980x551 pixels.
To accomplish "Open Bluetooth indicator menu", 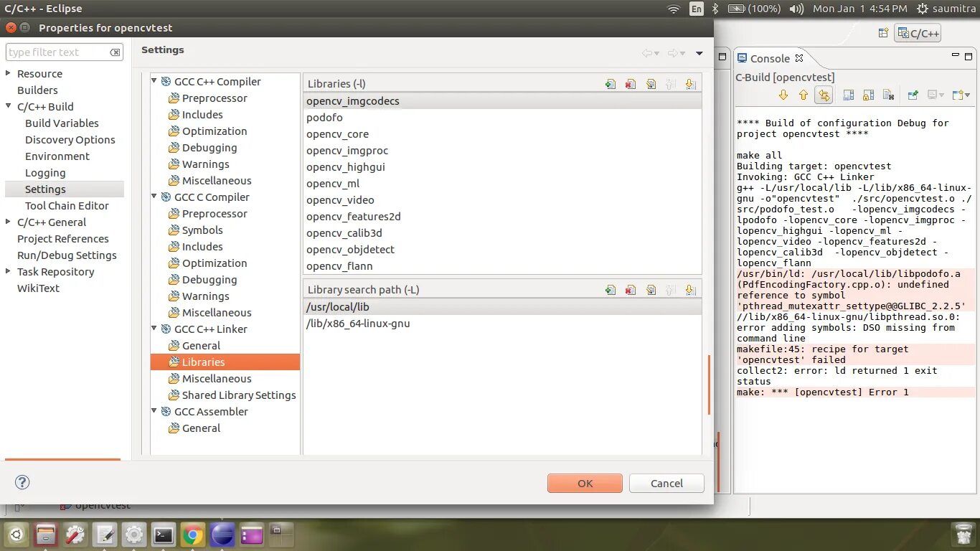I will click(715, 9).
